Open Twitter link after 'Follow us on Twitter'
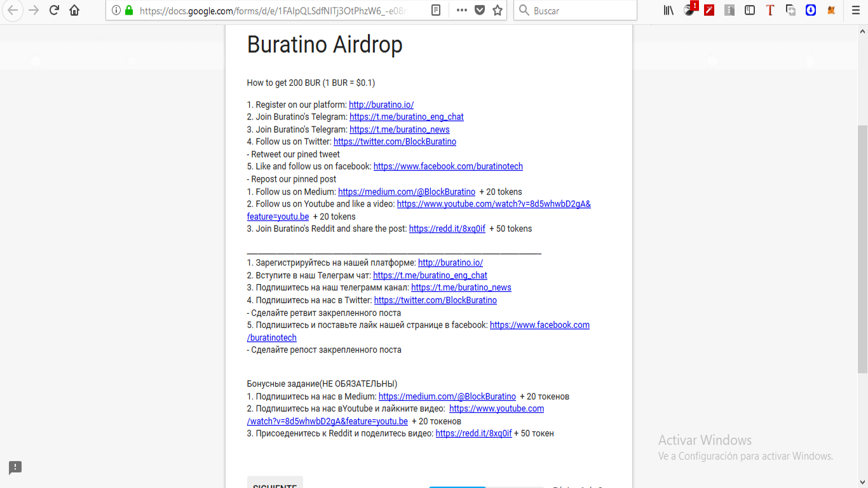The width and height of the screenshot is (868, 488). coord(395,142)
